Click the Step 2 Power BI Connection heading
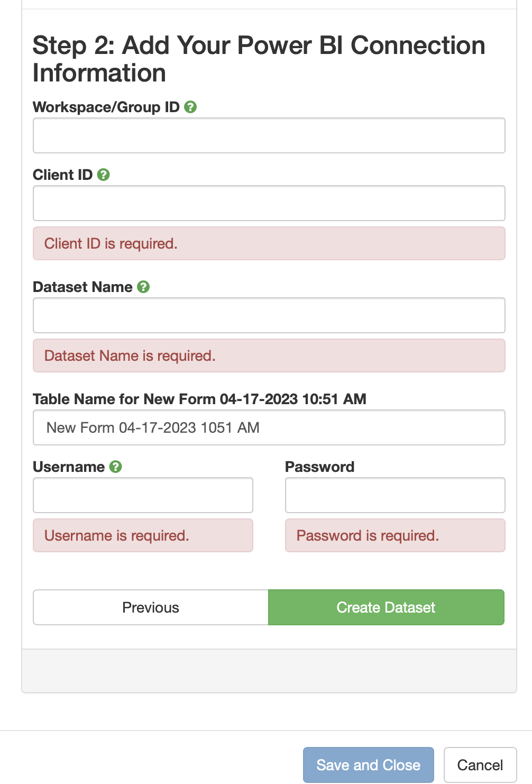Viewport: 532px width, 784px height. [x=259, y=59]
